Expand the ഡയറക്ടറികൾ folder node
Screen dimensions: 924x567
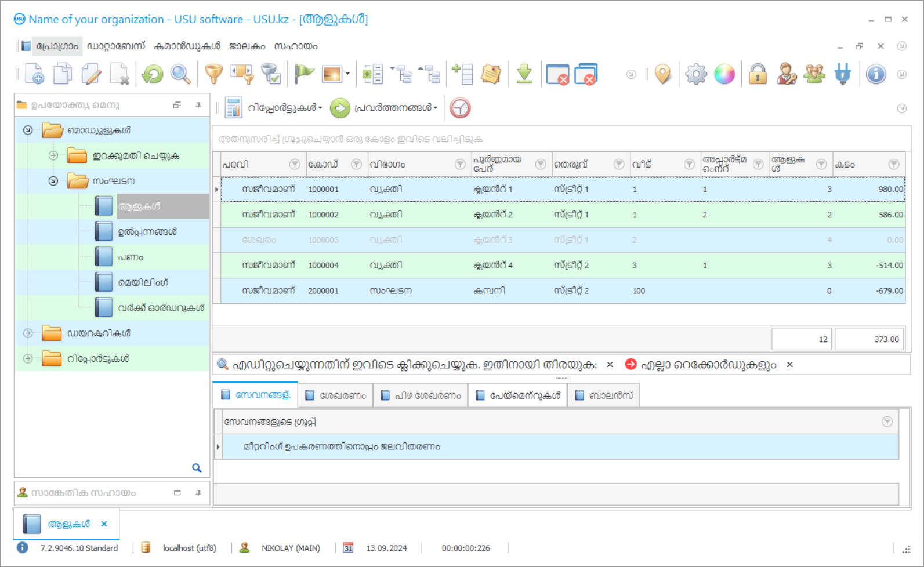(x=28, y=333)
